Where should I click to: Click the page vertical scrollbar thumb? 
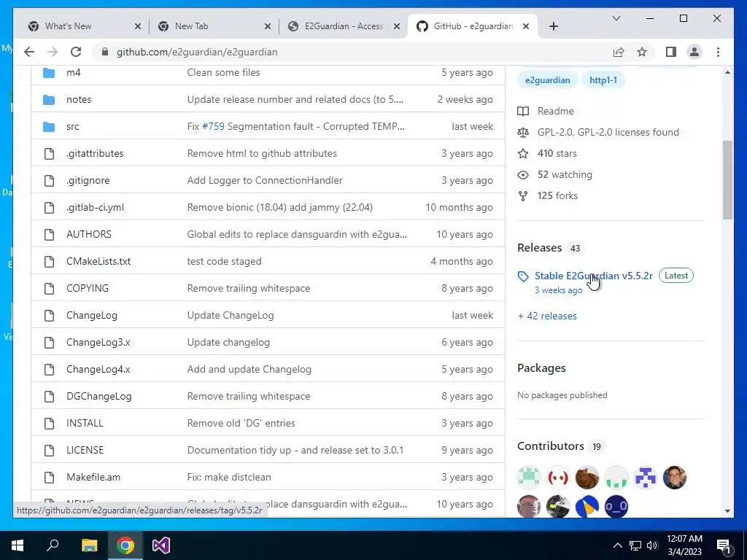click(x=727, y=180)
